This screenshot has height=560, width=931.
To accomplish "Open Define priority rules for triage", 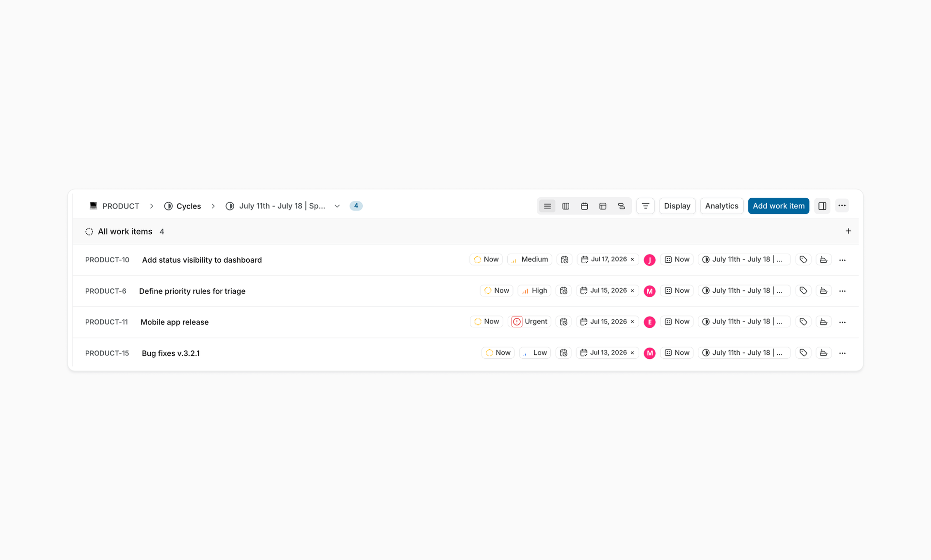I will pos(192,291).
